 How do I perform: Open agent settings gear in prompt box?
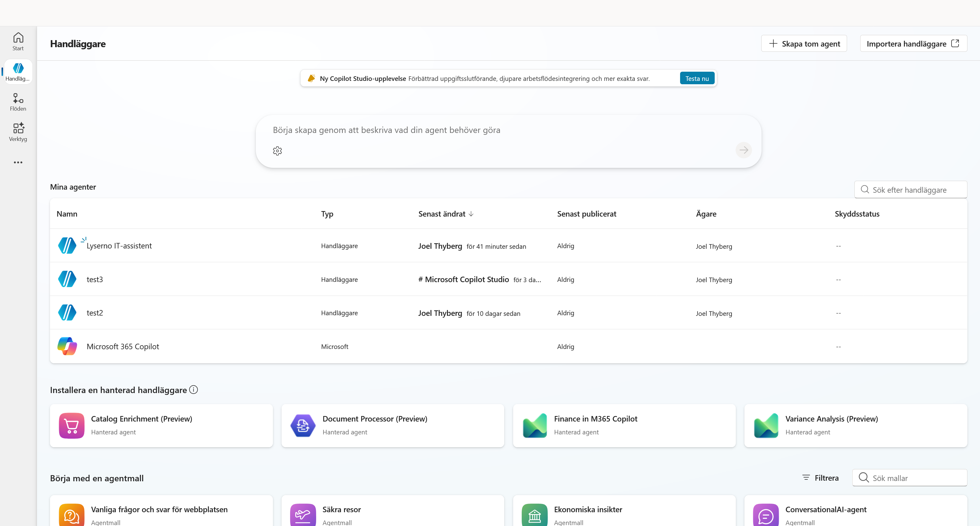[x=277, y=151]
